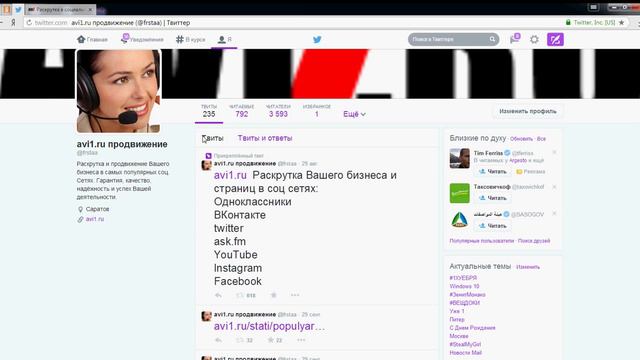The height and width of the screenshot is (360, 640).
Task: Click the browser reload icon
Action: (x=29, y=22)
